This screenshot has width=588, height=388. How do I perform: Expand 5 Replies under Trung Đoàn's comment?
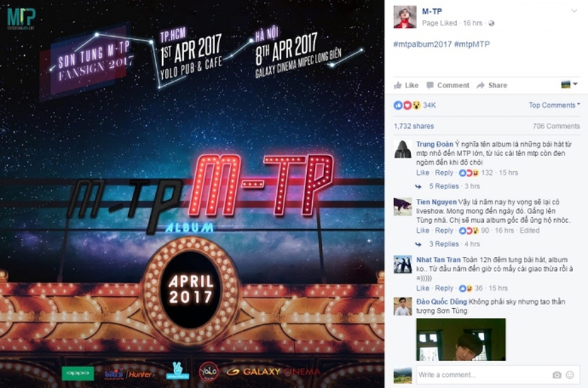pos(443,186)
